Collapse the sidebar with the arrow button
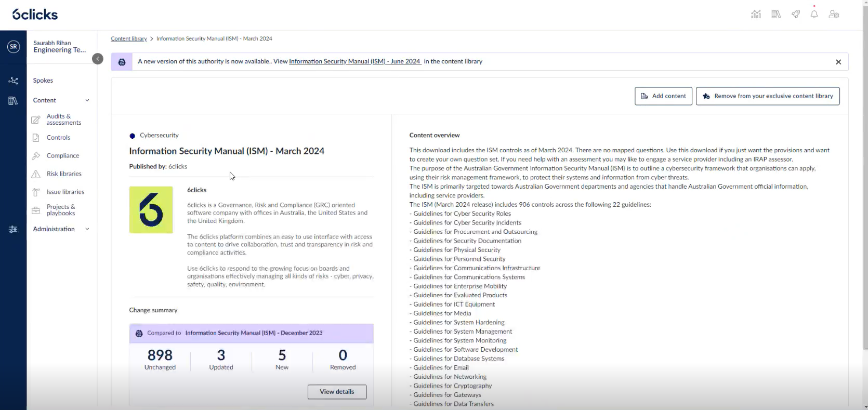This screenshot has height=410, width=868. tap(98, 59)
